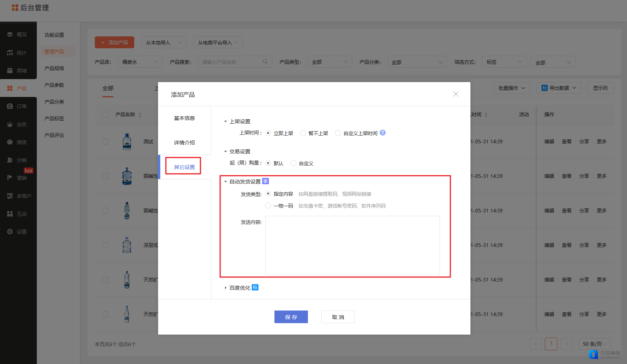Choose 自定义 for 起(限)购量
The image size is (627, 364).
pyautogui.click(x=293, y=163)
